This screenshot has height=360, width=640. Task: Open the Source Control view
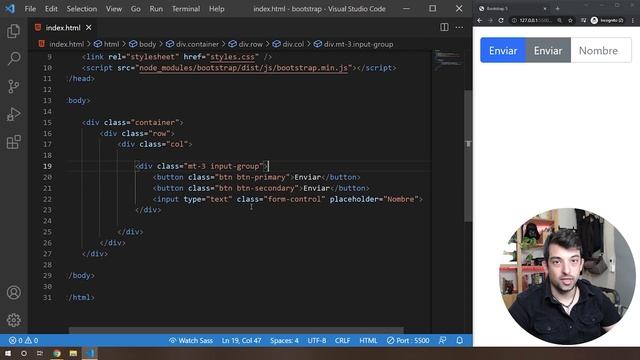point(13,87)
